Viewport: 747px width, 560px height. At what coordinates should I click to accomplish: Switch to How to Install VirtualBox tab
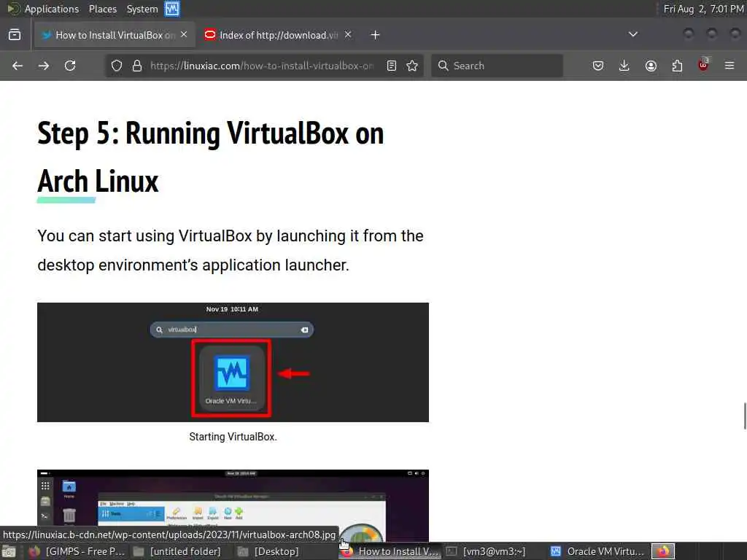click(115, 35)
